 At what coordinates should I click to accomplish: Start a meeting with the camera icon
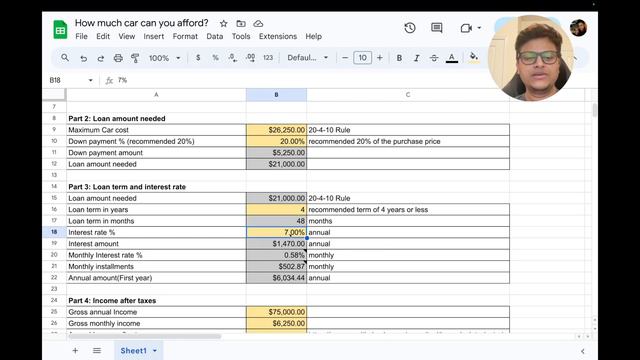(x=466, y=28)
